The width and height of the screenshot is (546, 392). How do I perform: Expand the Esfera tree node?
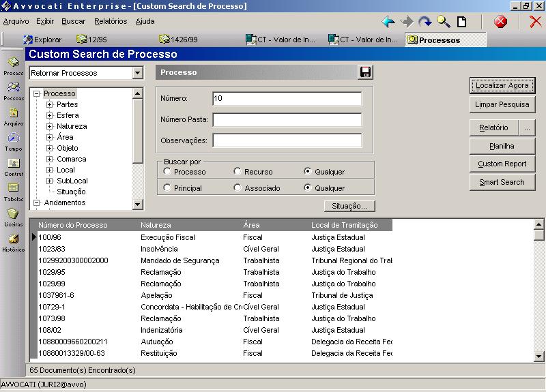point(49,115)
